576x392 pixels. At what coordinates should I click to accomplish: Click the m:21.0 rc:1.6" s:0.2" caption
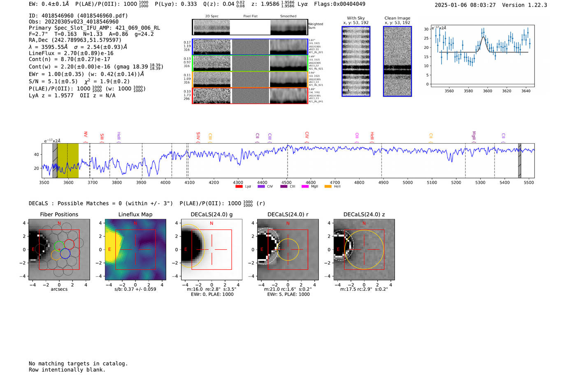[x=288, y=289]
